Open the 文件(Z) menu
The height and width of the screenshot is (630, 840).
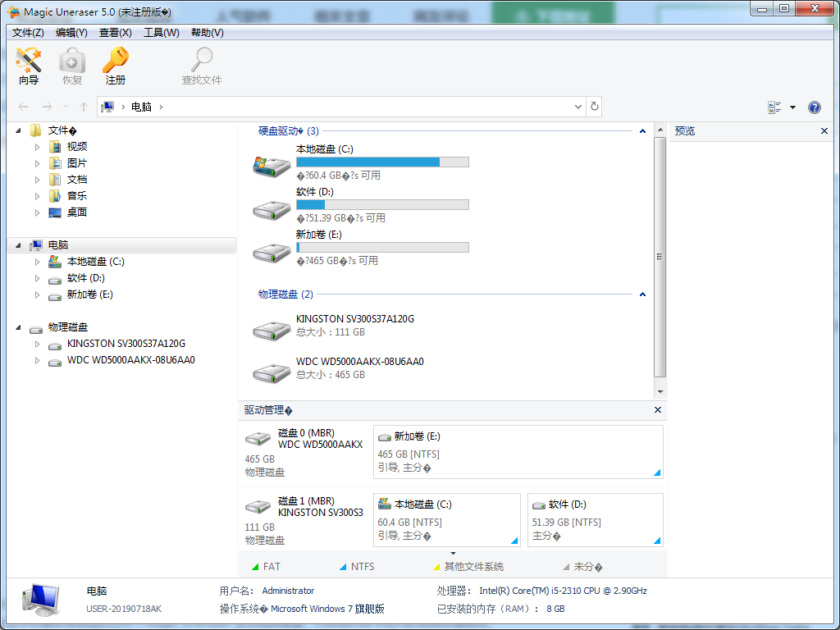28,33
